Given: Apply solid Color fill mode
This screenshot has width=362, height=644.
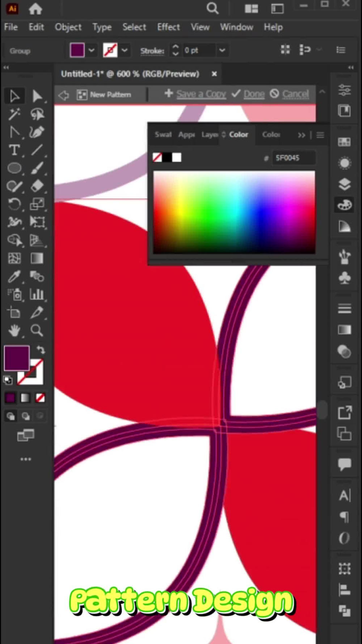Looking at the screenshot, I should pos(10,398).
